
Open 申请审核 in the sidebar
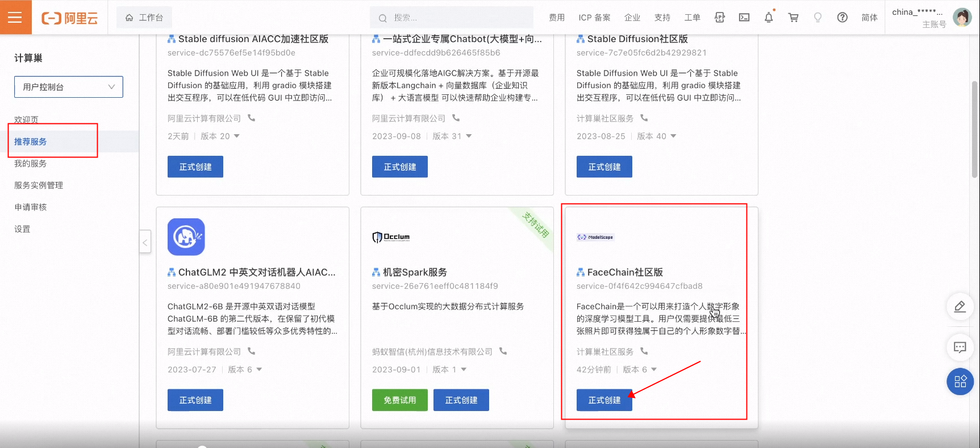tap(31, 207)
